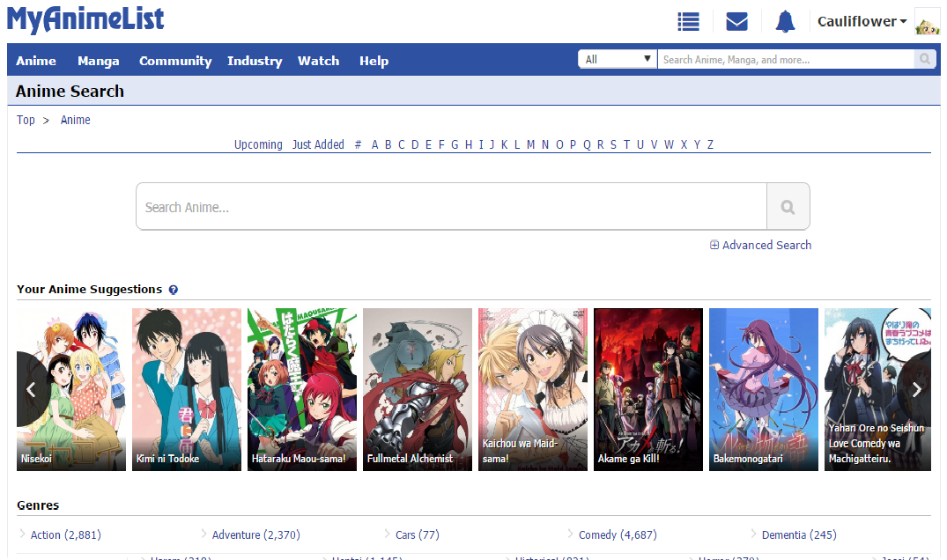Open the anime list icon in header
Screen dimensions: 947x560
689,22
